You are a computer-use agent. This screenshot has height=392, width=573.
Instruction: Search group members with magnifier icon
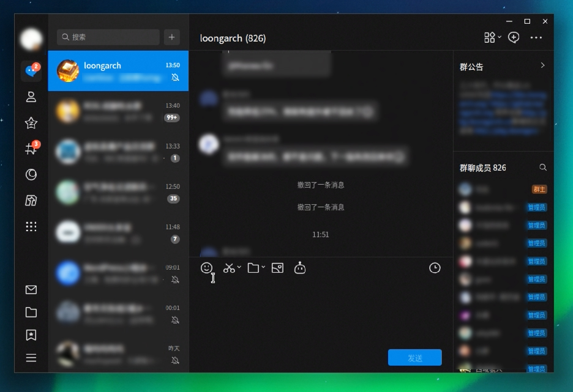543,168
